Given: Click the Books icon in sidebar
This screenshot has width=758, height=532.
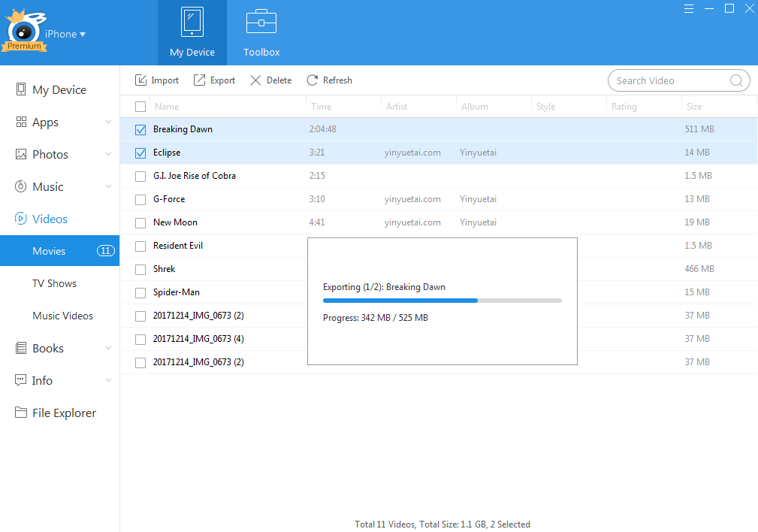Looking at the screenshot, I should 21,348.
